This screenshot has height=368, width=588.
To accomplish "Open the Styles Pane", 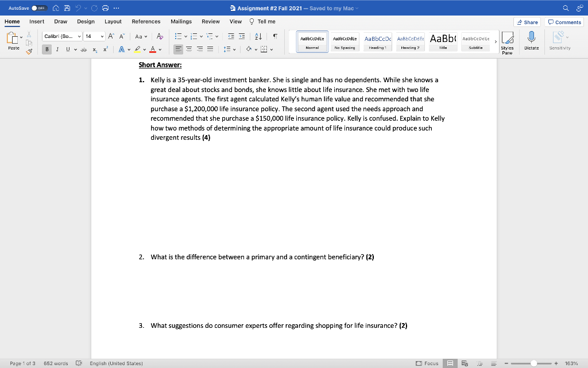I will pos(508,41).
